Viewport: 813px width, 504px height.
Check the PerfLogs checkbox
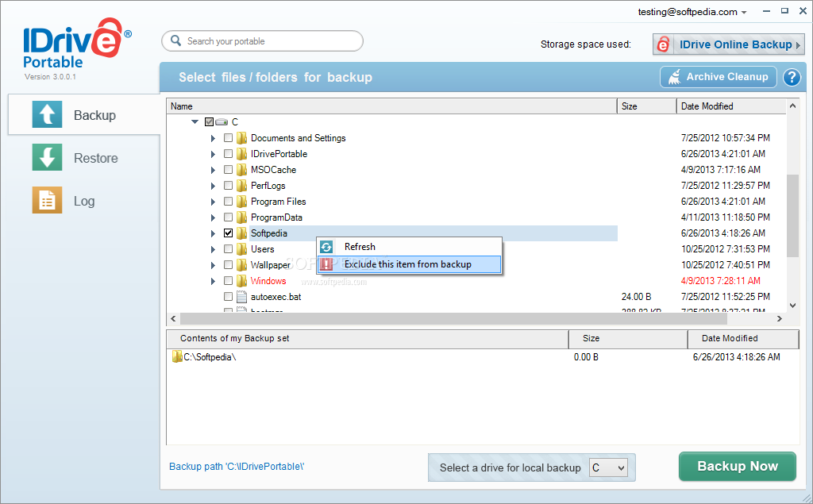(x=228, y=186)
